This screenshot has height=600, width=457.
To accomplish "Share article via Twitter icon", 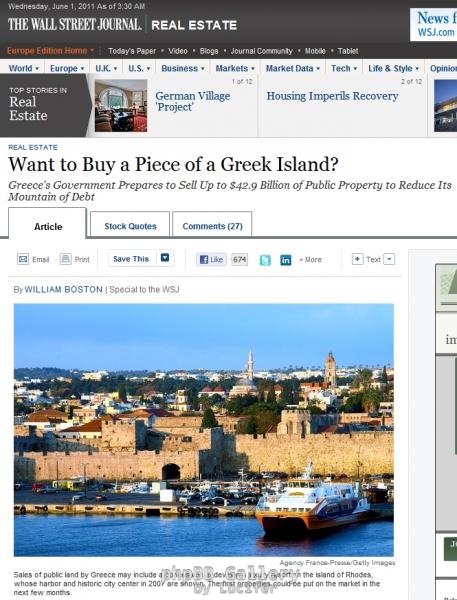I will click(x=265, y=260).
